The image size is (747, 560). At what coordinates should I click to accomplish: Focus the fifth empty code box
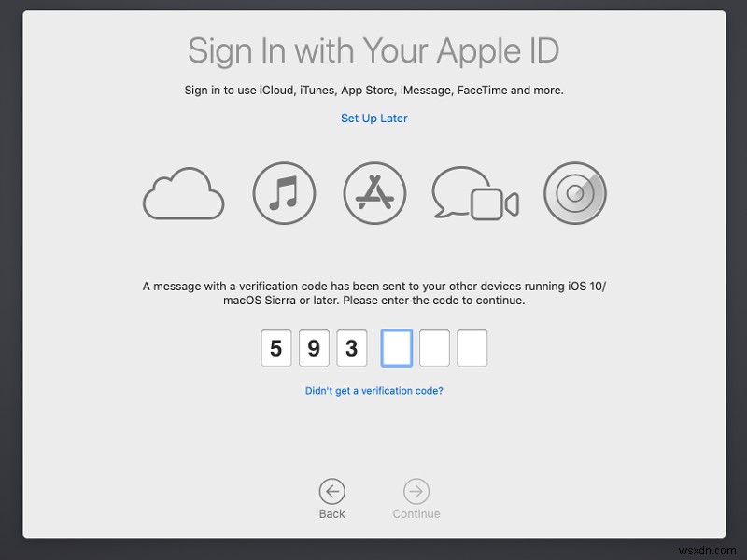(434, 348)
